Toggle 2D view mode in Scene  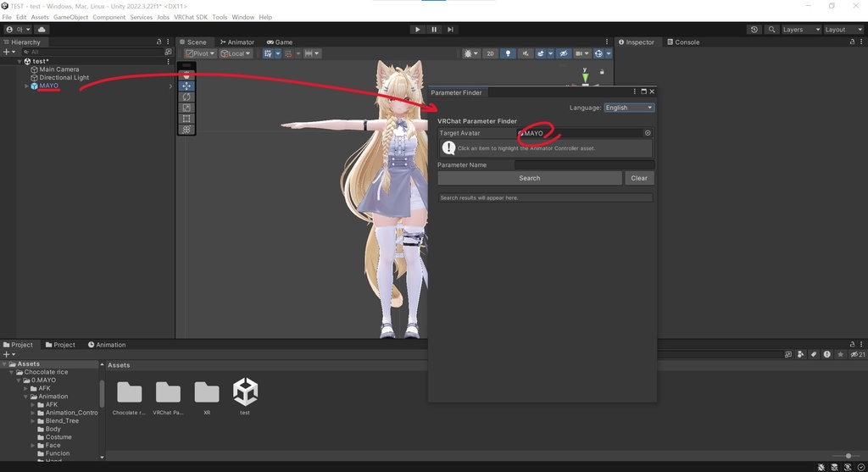tap(490, 53)
